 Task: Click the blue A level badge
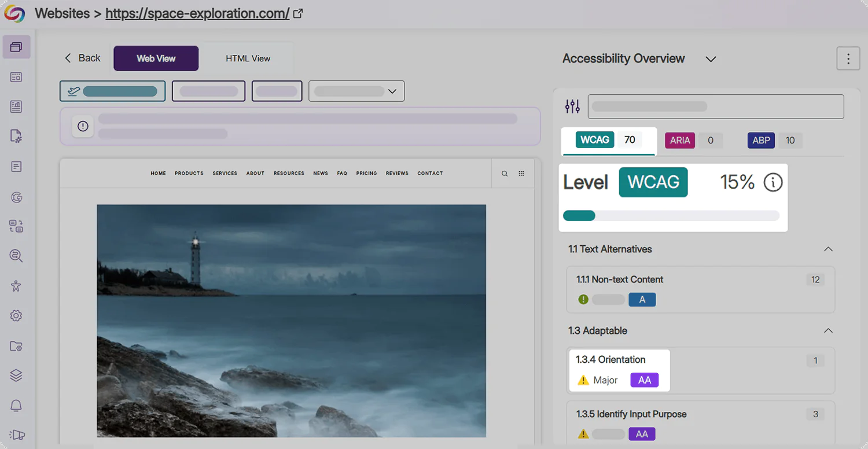pyautogui.click(x=642, y=300)
